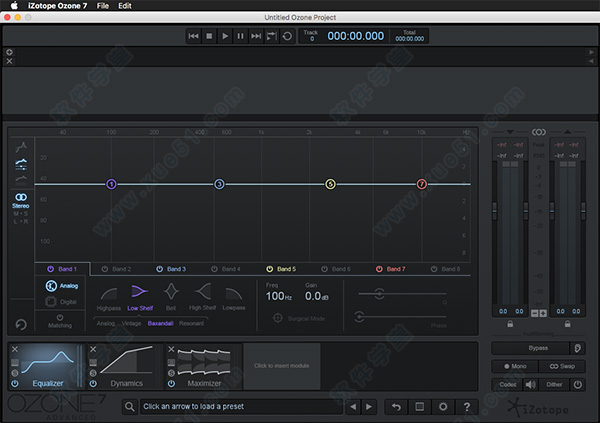
Task: Select EQ band node 7
Action: (422, 184)
